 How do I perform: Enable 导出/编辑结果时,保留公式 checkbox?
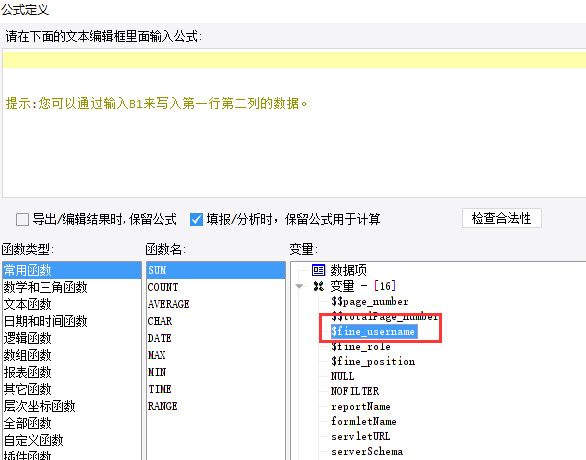point(22,219)
